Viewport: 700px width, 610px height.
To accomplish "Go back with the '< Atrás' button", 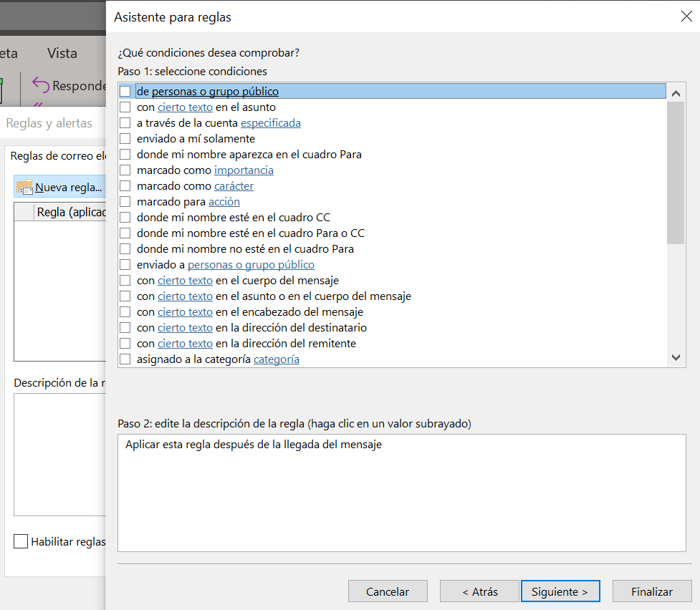I will tap(479, 591).
